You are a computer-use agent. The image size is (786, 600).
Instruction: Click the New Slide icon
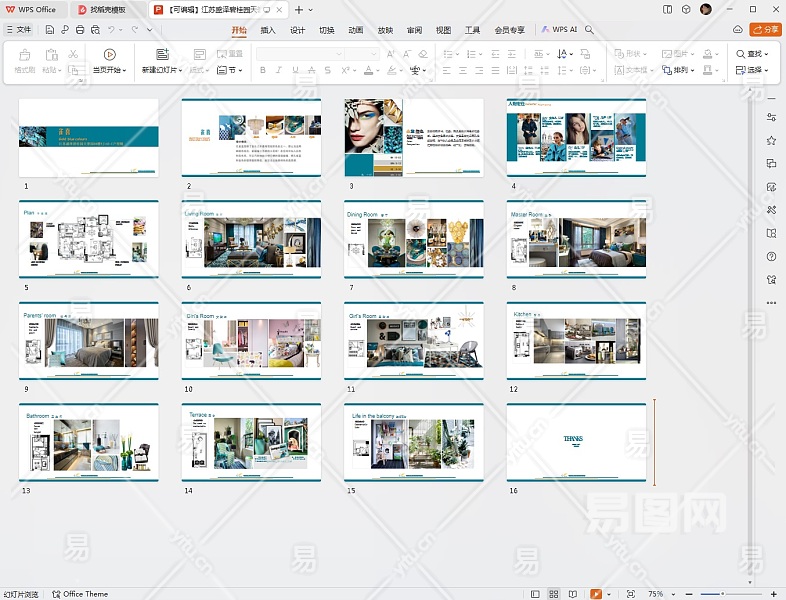click(162, 54)
